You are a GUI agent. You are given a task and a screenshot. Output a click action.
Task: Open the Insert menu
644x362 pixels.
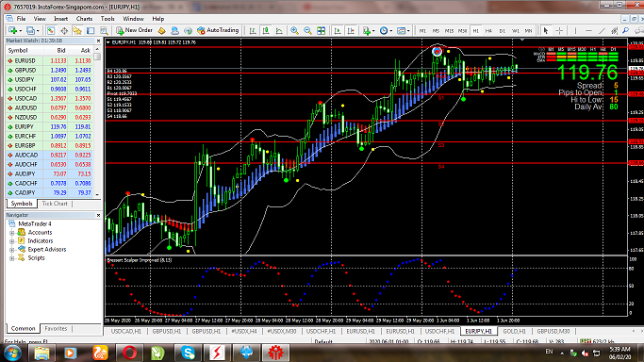[x=60, y=19]
